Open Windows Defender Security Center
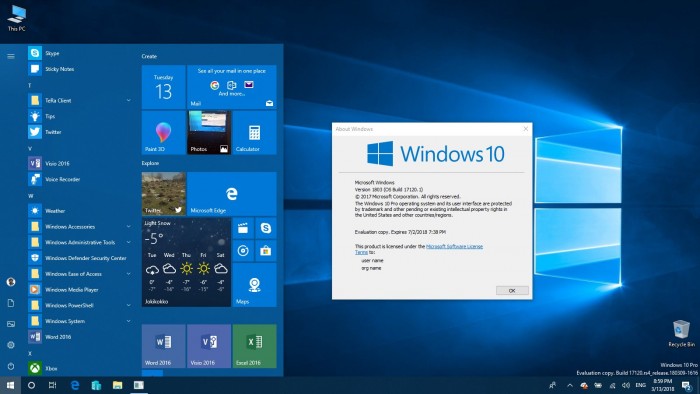 (x=80, y=258)
